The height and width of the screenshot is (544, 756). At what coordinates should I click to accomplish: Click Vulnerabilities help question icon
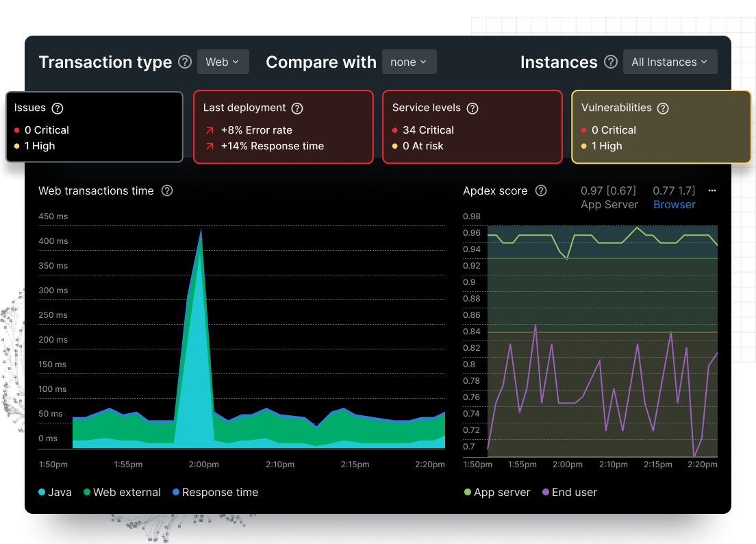pos(662,108)
